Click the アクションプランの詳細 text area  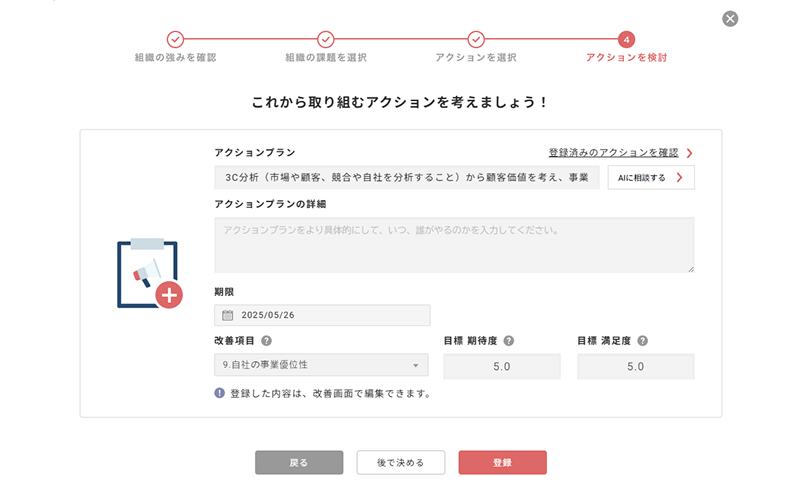pos(454,245)
